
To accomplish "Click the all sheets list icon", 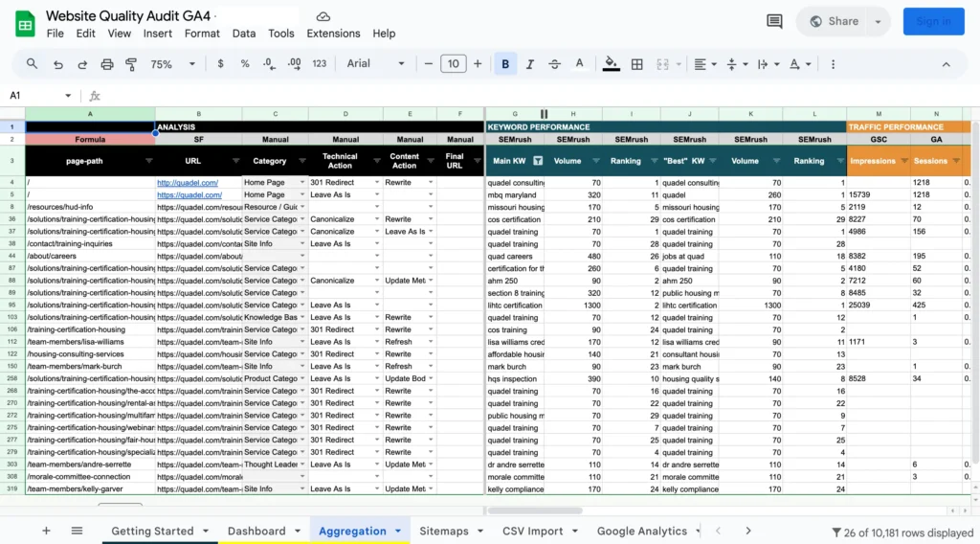I will coord(77,531).
